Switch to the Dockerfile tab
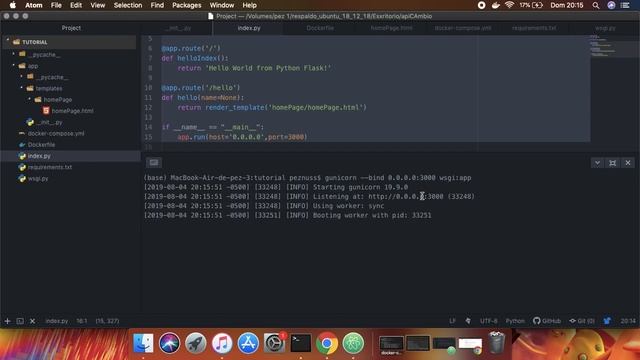 (x=320, y=28)
